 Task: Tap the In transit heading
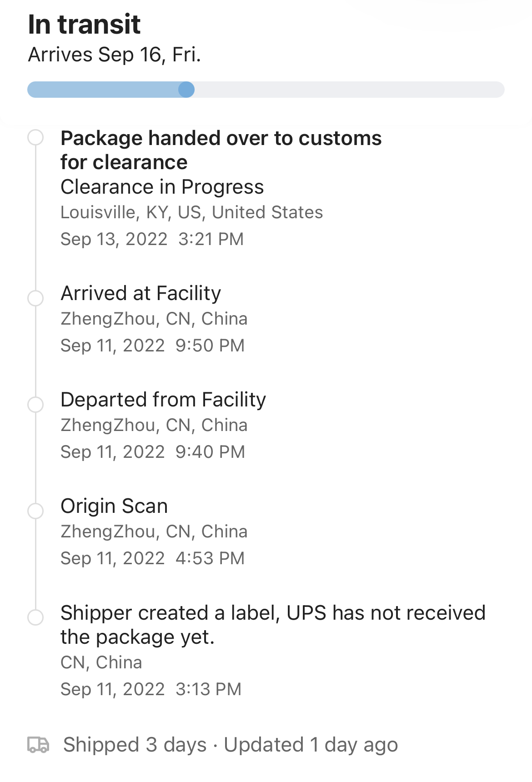pos(84,24)
